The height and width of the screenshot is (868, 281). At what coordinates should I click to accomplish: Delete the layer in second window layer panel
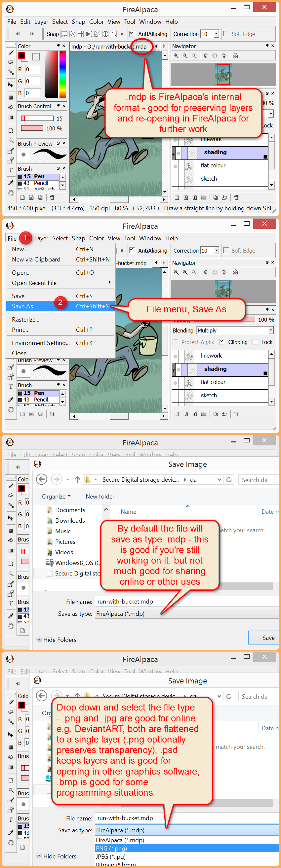pos(236,414)
